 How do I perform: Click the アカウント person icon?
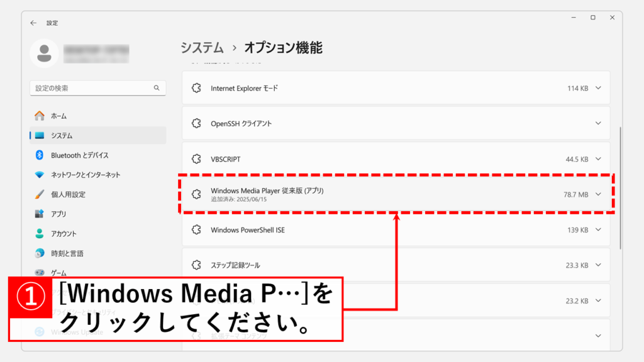40,234
